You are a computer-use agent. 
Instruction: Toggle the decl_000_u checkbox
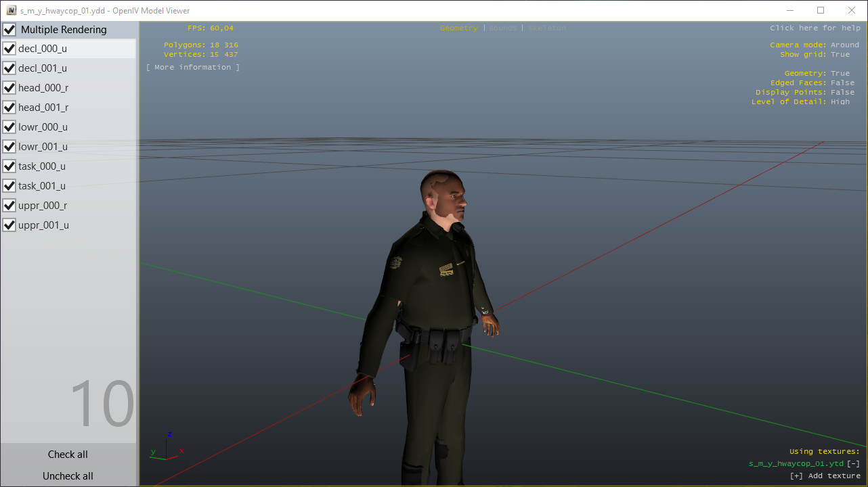[9, 49]
